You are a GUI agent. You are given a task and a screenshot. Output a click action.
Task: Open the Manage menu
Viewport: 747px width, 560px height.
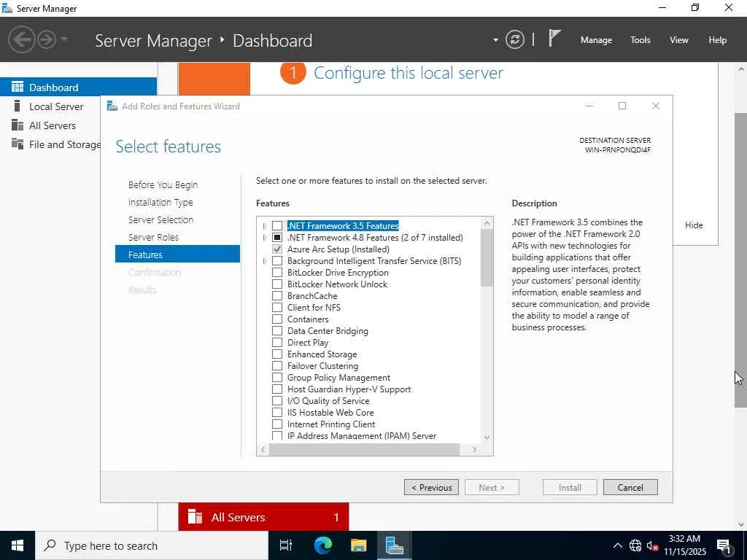tap(596, 40)
